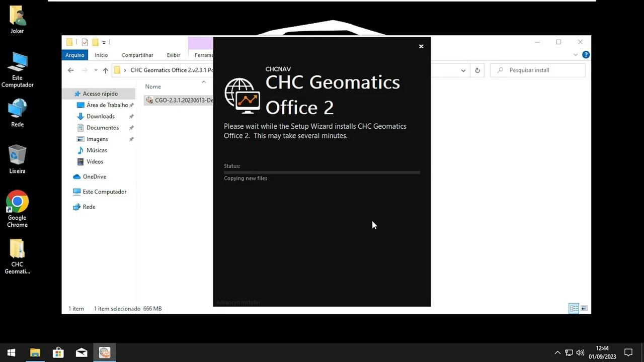Open the Arquivo menu in File Explorer
644x362 pixels.
pos(75,55)
